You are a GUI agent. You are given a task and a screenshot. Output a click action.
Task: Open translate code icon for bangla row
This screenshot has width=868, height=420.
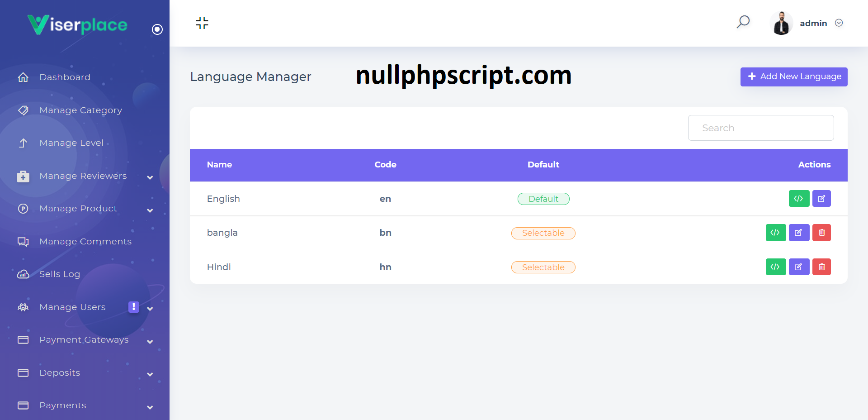(775, 233)
